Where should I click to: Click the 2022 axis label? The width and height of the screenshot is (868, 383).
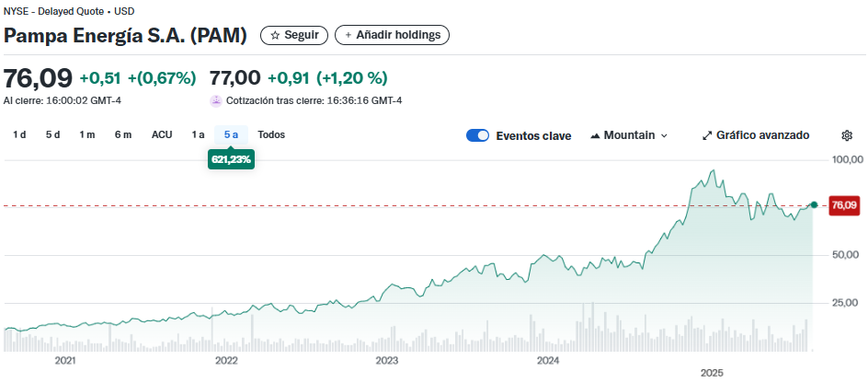coord(226,361)
